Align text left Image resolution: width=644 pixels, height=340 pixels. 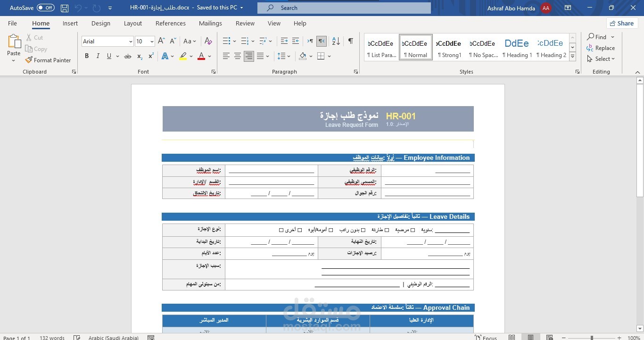coord(226,56)
